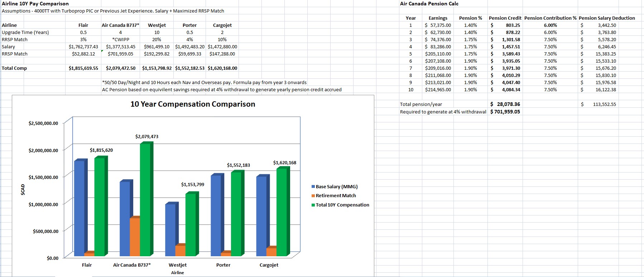Select Cargojet total comp $1,620,168.00 cell

point(222,68)
